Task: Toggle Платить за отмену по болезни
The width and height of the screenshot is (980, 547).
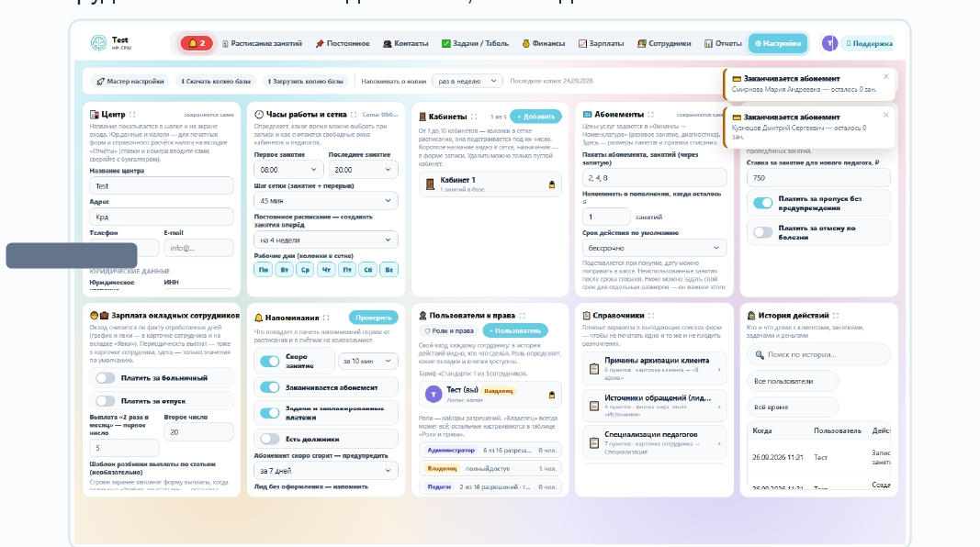Action: tap(762, 232)
